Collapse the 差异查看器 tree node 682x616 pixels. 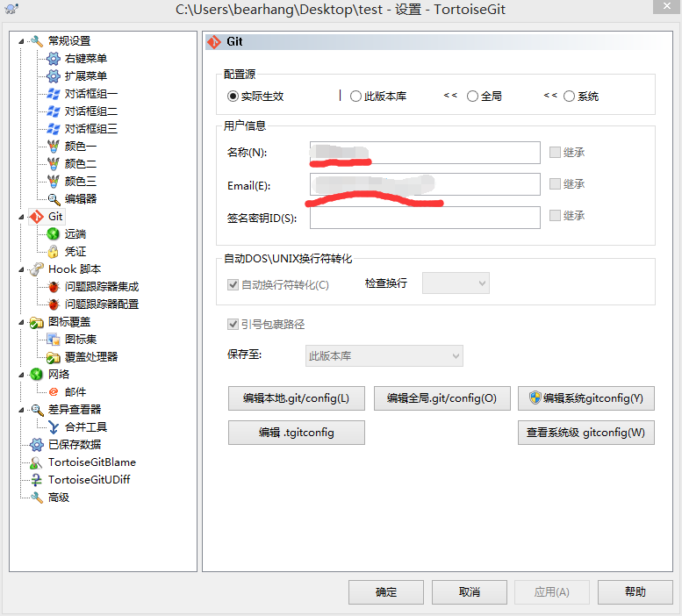(21, 410)
